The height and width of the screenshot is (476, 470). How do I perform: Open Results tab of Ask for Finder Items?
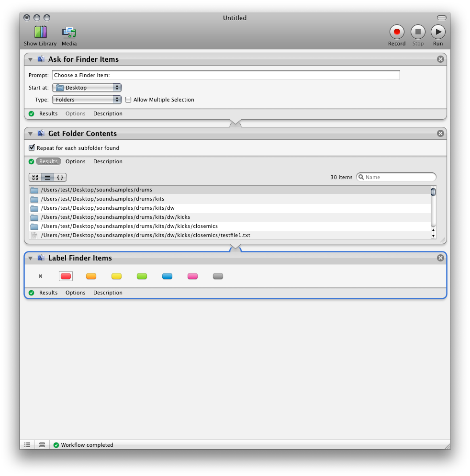pyautogui.click(x=48, y=113)
